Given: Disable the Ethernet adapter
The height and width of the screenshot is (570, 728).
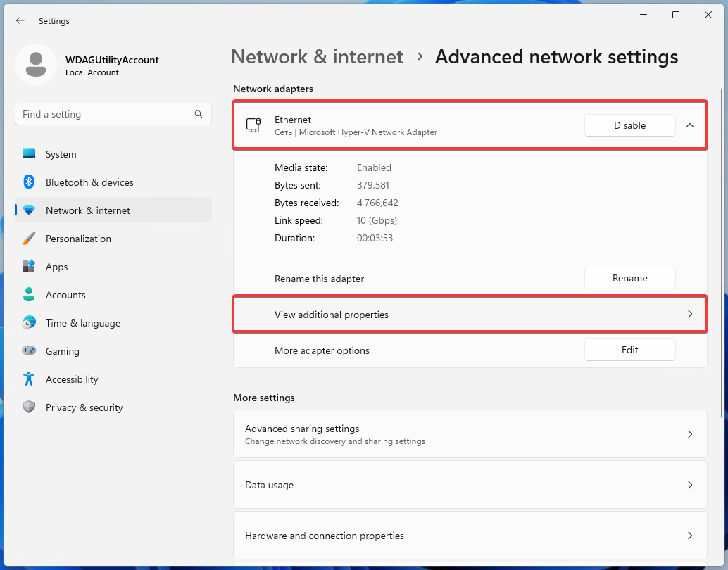Looking at the screenshot, I should click(x=629, y=125).
